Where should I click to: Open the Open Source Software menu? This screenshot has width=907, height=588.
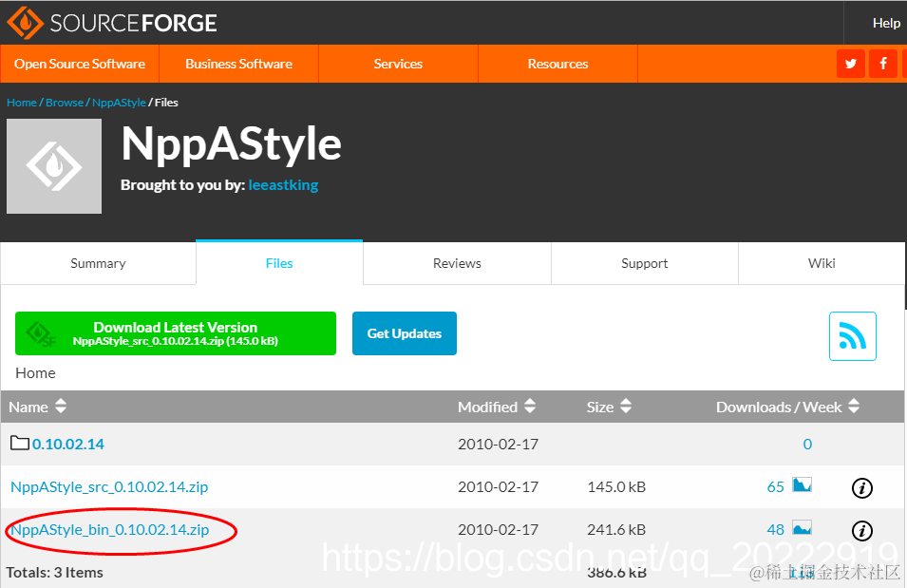pos(80,64)
